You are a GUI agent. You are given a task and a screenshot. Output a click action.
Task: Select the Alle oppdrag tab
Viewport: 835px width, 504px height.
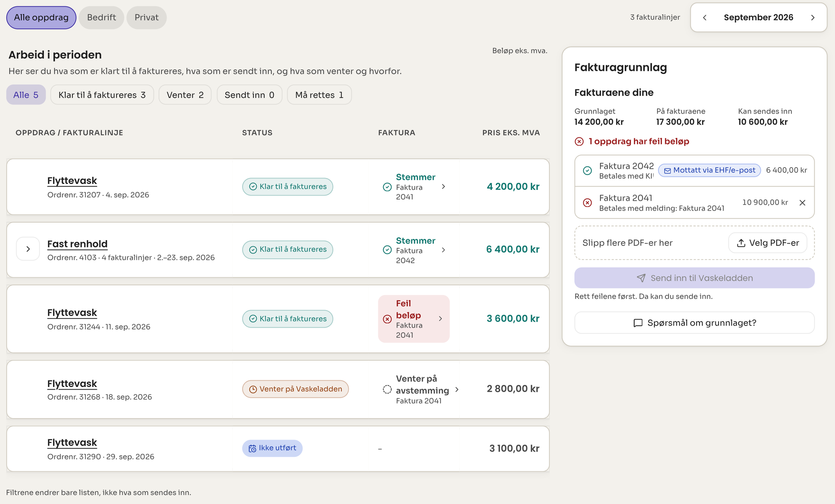[41, 18]
